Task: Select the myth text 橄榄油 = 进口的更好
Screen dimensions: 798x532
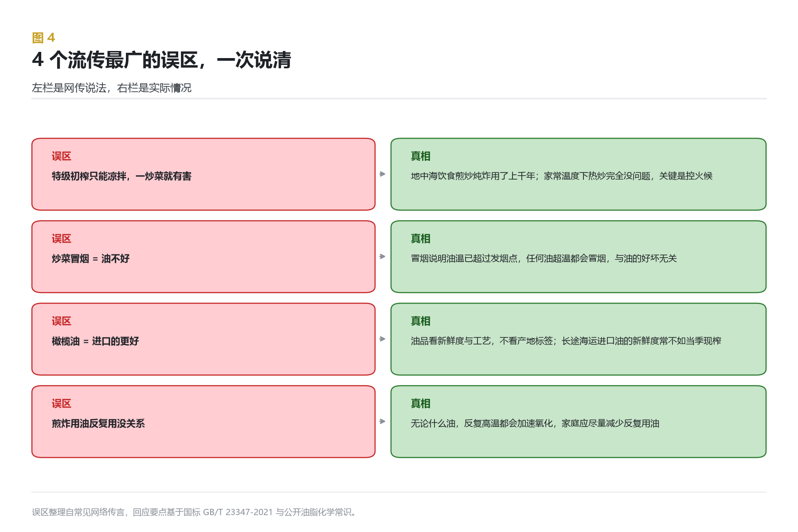Action: point(95,341)
